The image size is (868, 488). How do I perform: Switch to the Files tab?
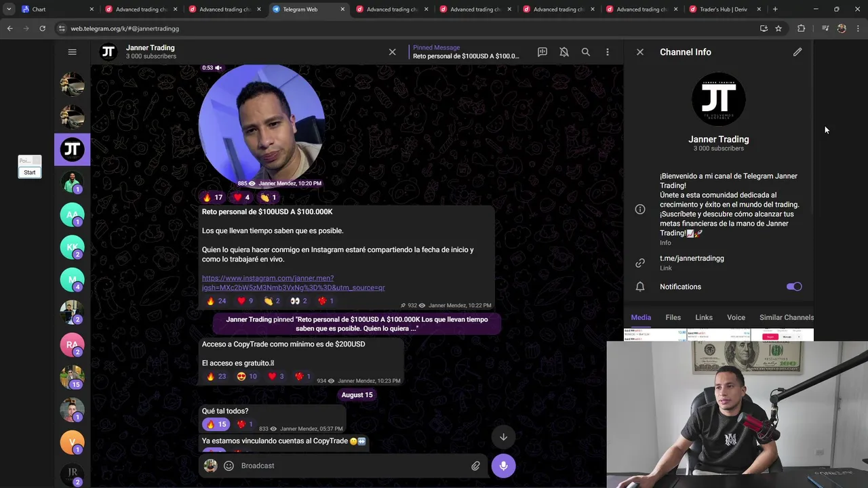point(673,317)
